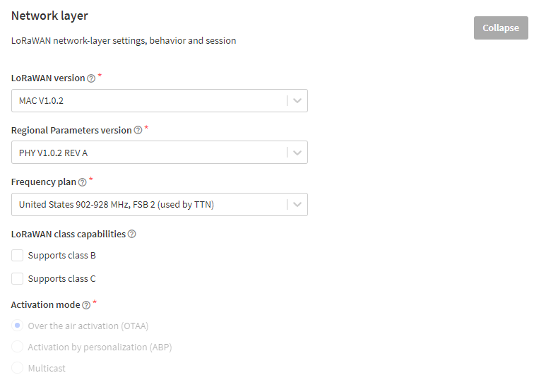
Task: Select Multicast activation mode
Action: tap(18, 367)
